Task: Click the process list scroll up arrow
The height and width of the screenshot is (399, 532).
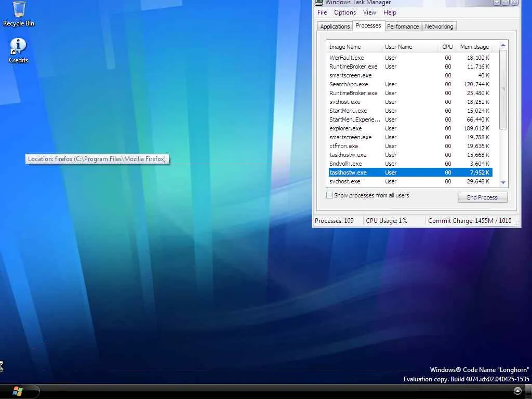Action: pyautogui.click(x=503, y=45)
